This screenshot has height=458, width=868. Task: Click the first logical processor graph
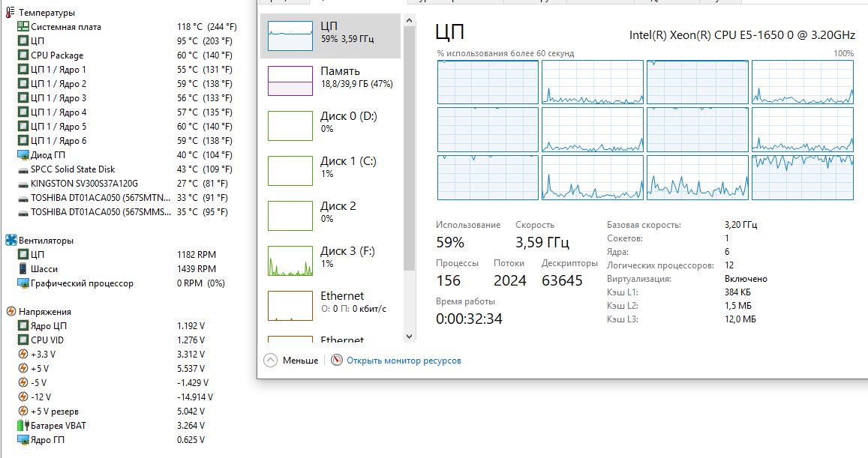tap(488, 82)
